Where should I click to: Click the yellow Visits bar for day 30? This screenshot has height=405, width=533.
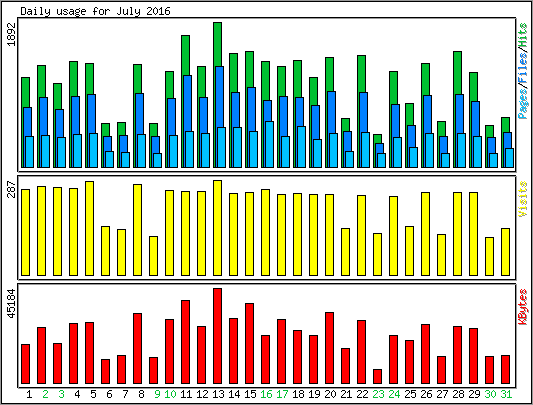point(489,256)
